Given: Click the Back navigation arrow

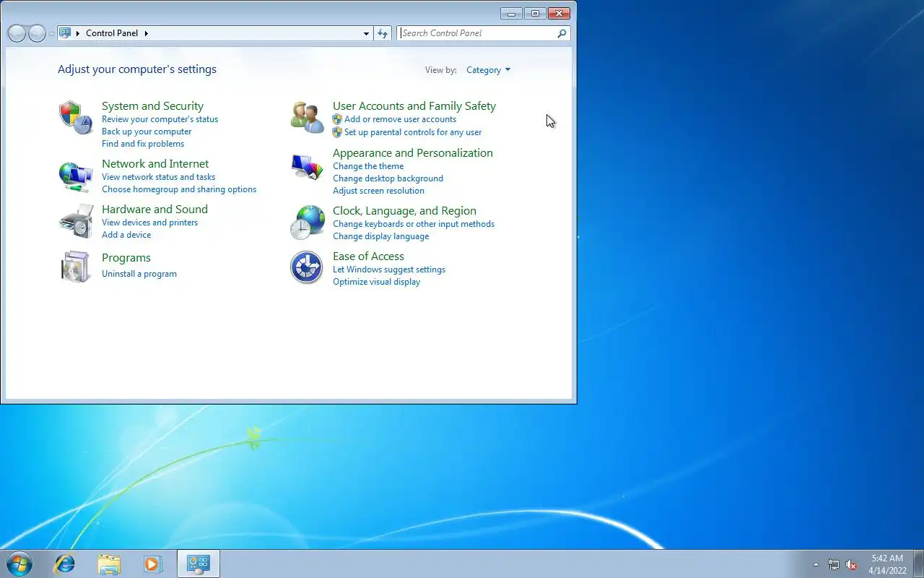Looking at the screenshot, I should pos(17,33).
